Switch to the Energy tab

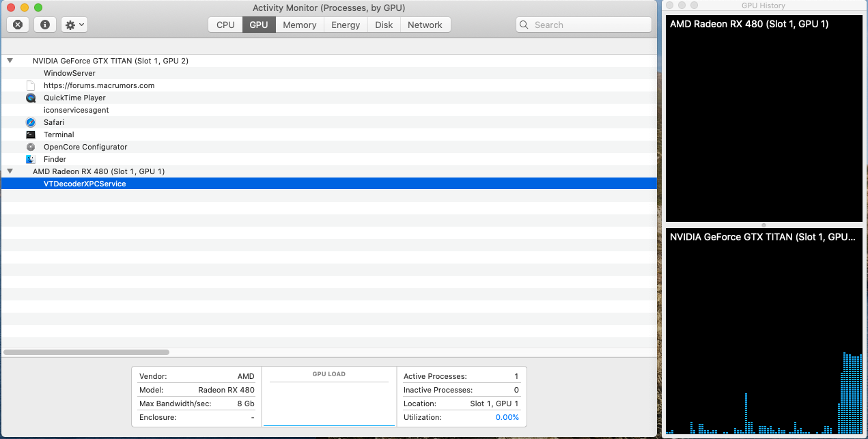pyautogui.click(x=346, y=25)
